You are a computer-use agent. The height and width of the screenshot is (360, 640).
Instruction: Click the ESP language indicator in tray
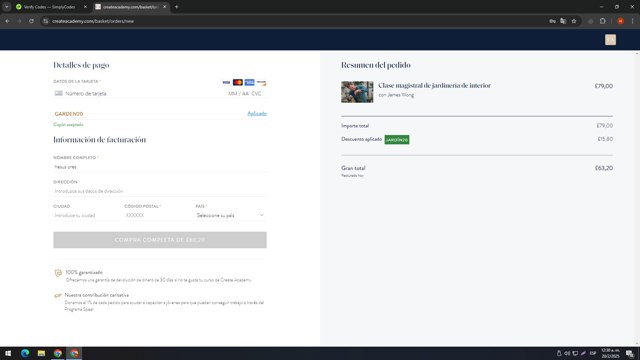click(593, 353)
